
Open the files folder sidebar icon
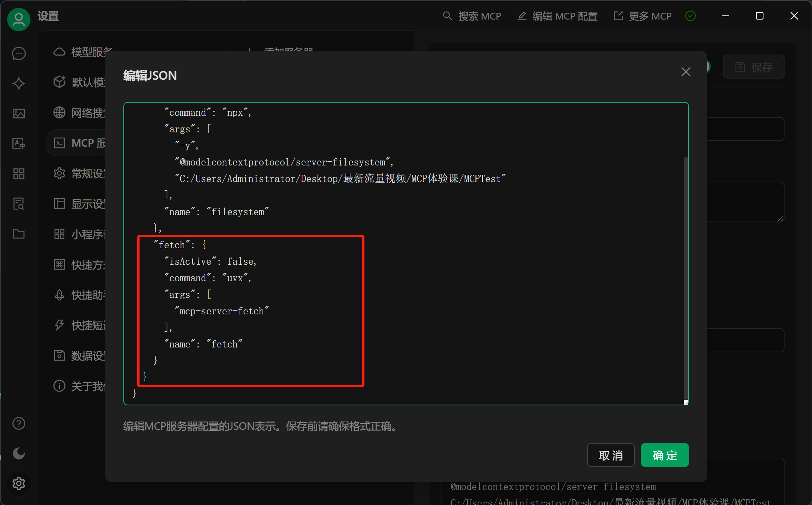pyautogui.click(x=19, y=234)
